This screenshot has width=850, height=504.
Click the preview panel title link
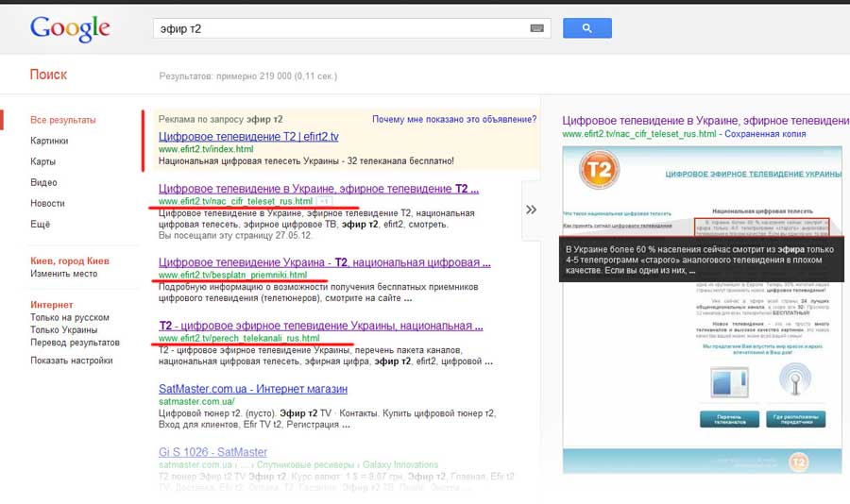(705, 120)
